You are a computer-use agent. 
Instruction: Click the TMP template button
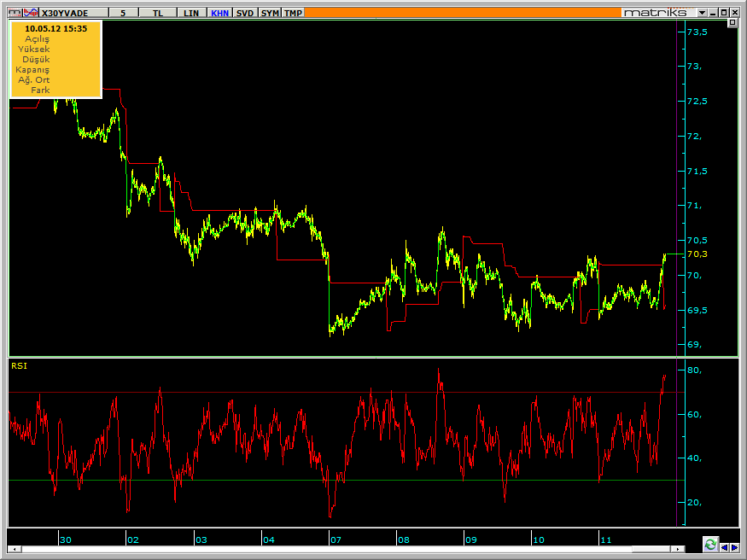[293, 13]
